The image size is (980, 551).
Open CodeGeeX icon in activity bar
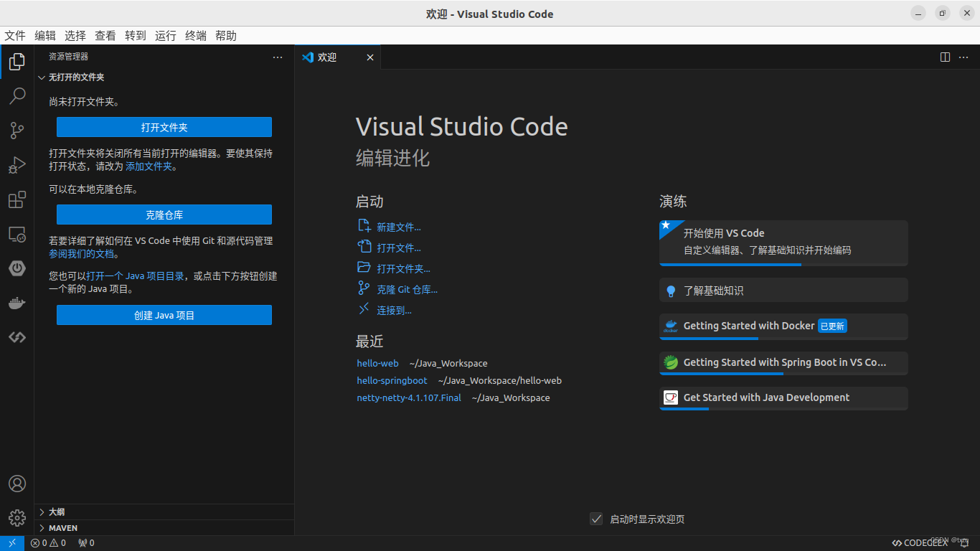tap(17, 337)
